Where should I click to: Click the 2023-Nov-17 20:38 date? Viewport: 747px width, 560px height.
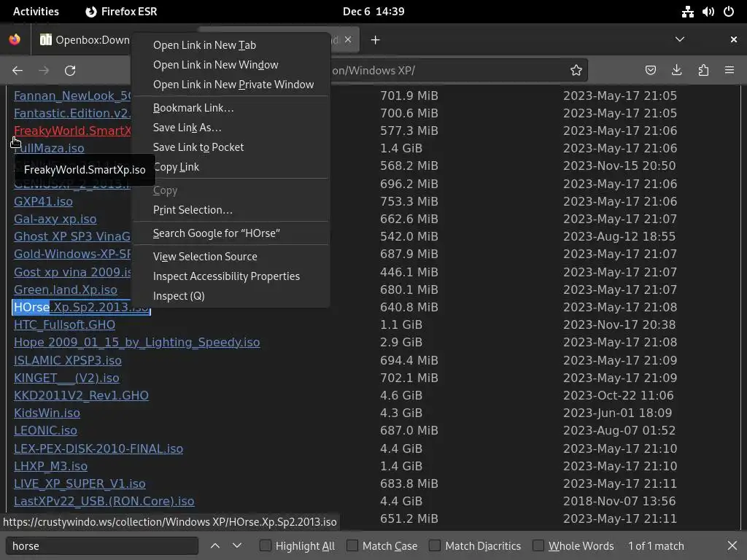[619, 324]
